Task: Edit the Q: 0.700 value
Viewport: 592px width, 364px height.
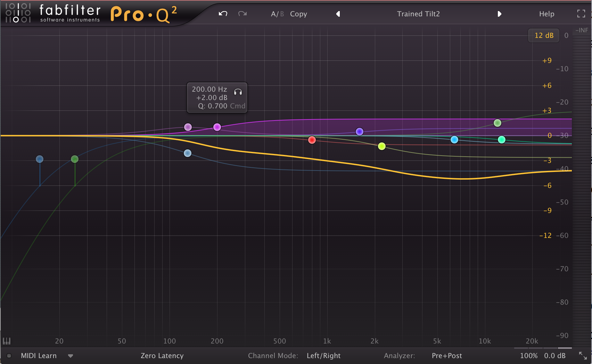Action: pyautogui.click(x=213, y=106)
